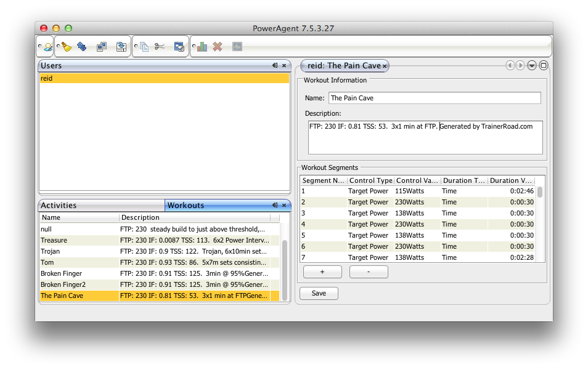This screenshot has height=370, width=588.
Task: Switch to the Activities tab
Action: [101, 205]
